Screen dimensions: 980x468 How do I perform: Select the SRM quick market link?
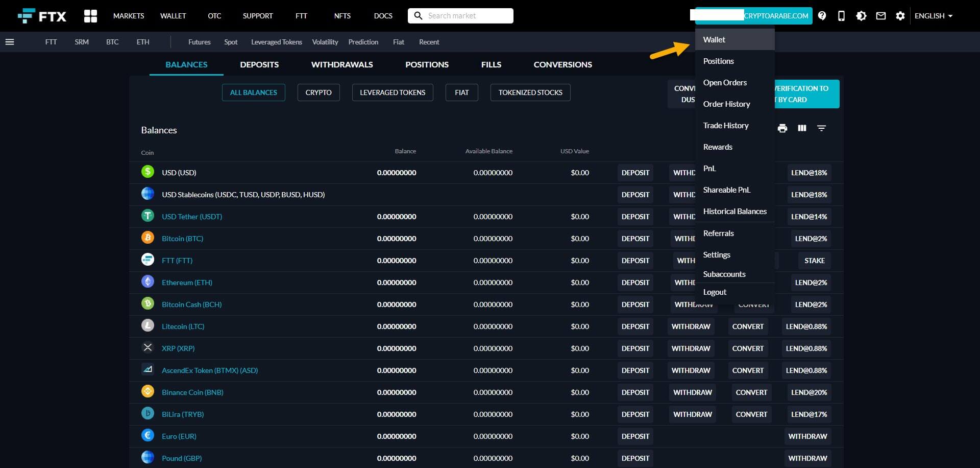[x=82, y=42]
